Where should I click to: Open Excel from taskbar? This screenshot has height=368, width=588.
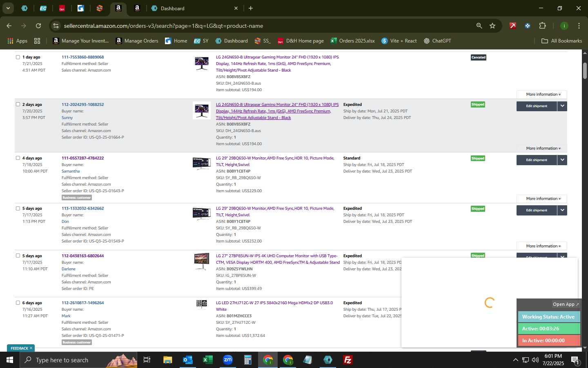(207, 360)
